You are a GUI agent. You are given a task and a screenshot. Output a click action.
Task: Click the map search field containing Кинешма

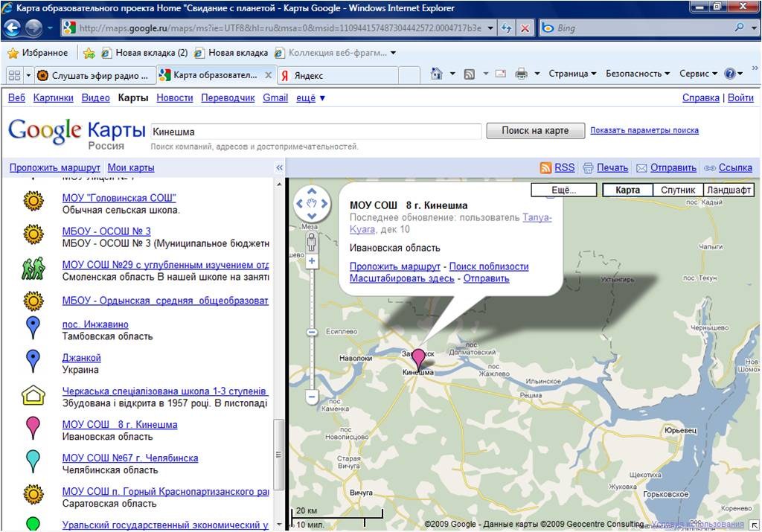click(x=316, y=132)
